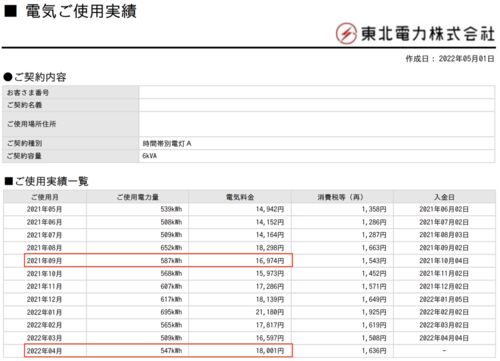This screenshot has height=361, width=500.
Task: Select the 18,001円 electricity charge
Action: tap(270, 351)
